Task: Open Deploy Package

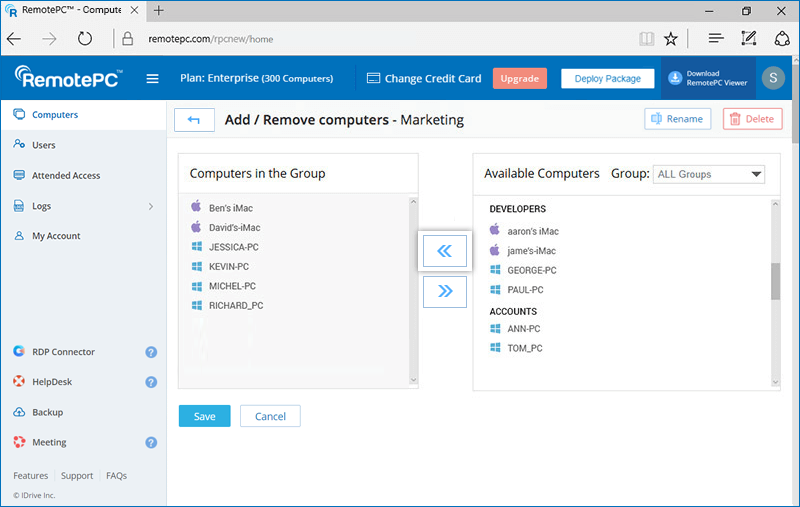Action: 607,79
